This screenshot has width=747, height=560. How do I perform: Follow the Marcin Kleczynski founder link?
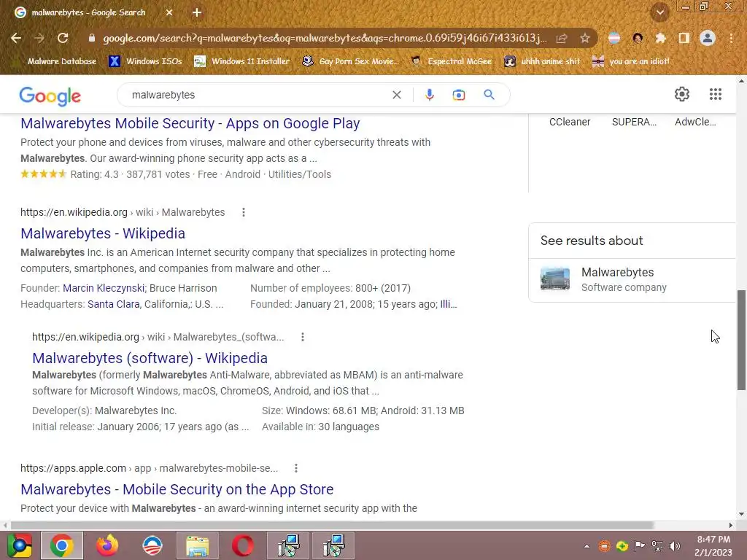tap(104, 288)
